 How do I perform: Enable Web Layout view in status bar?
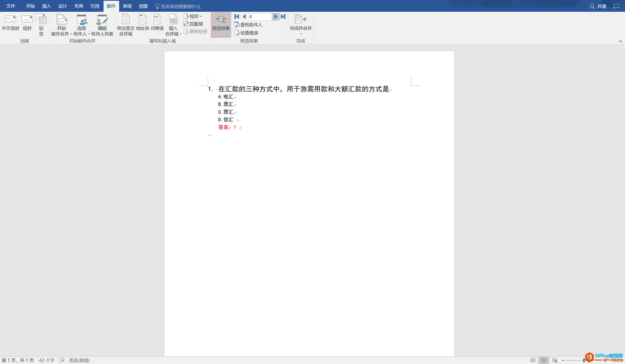(554, 360)
